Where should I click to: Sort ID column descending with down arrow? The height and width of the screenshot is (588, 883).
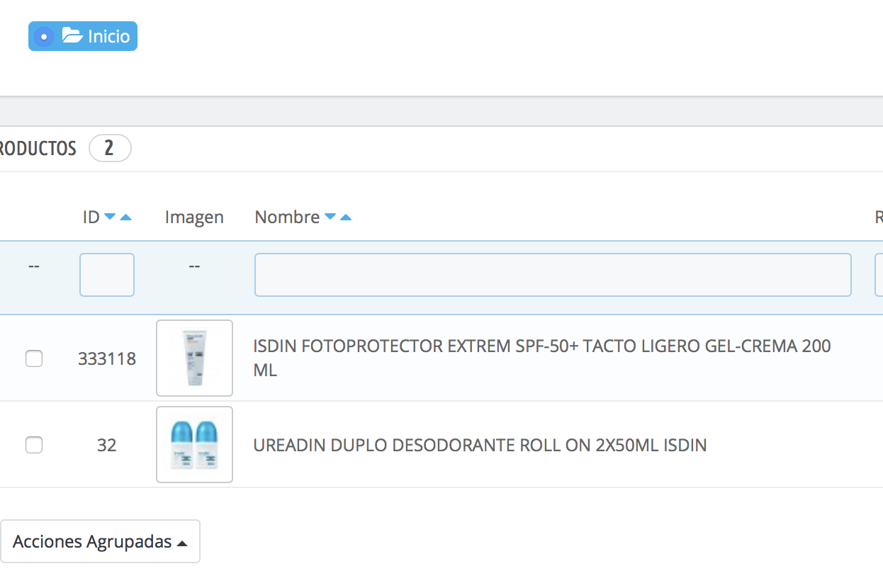pyautogui.click(x=110, y=217)
